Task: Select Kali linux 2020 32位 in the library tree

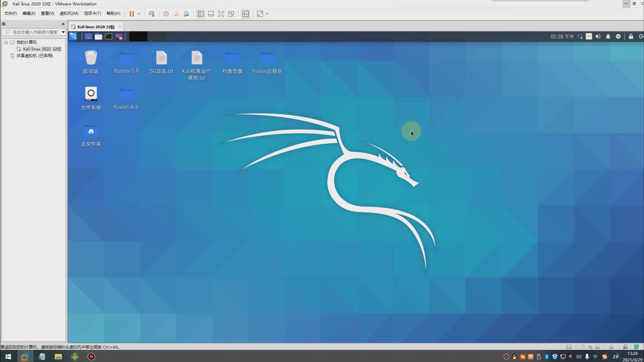Action: tap(42, 49)
